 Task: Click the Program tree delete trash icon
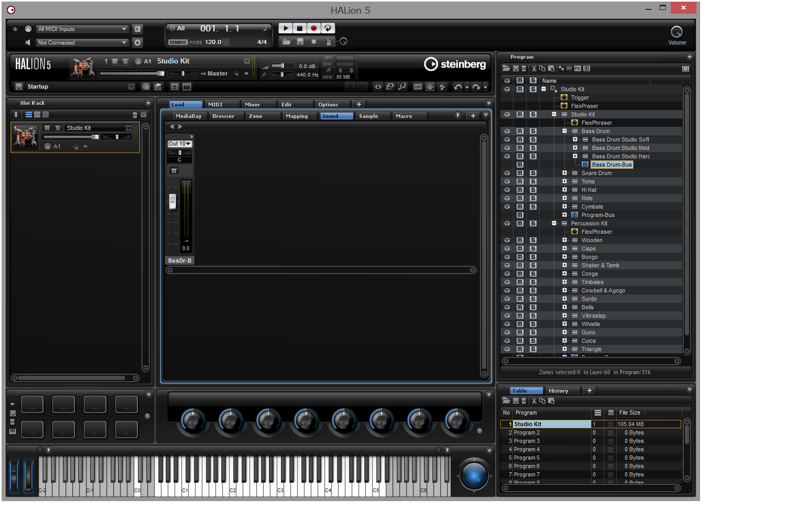click(524, 69)
